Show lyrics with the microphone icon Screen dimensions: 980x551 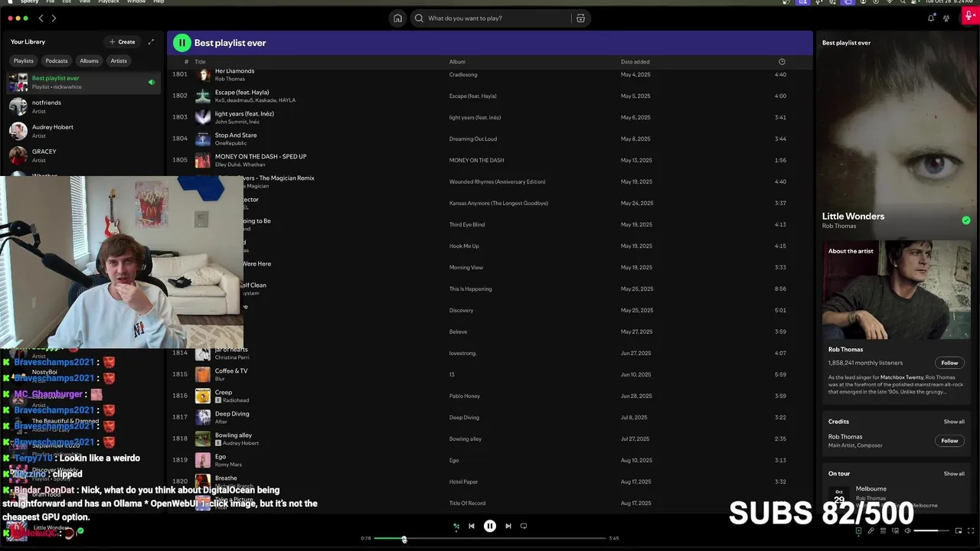[x=871, y=530]
